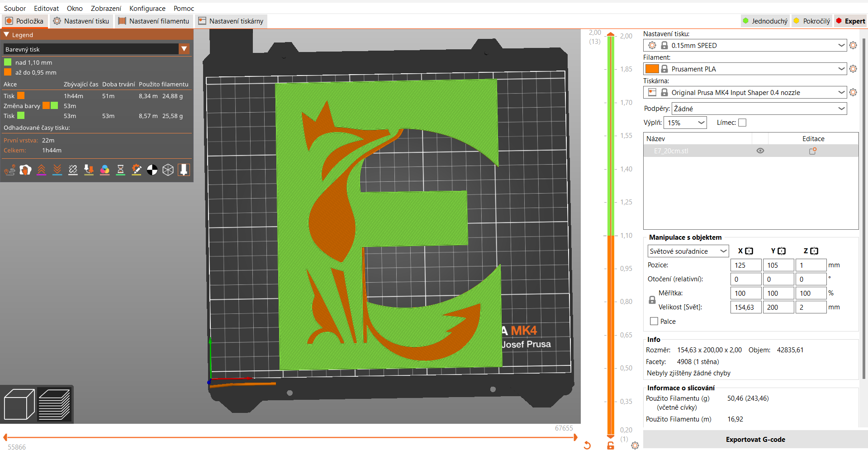The height and width of the screenshot is (450, 868).
Task: Show wipe moves in the preview
Action: coord(25,170)
